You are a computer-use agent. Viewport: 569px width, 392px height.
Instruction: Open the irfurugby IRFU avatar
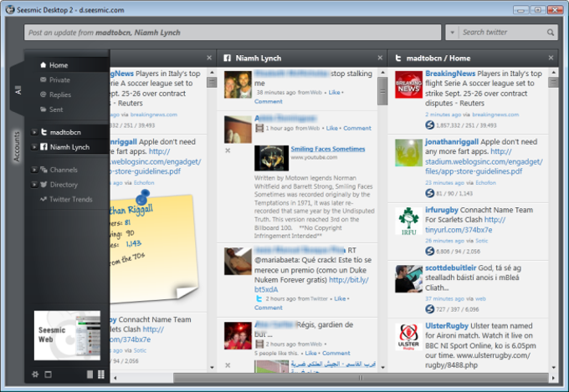(x=408, y=221)
